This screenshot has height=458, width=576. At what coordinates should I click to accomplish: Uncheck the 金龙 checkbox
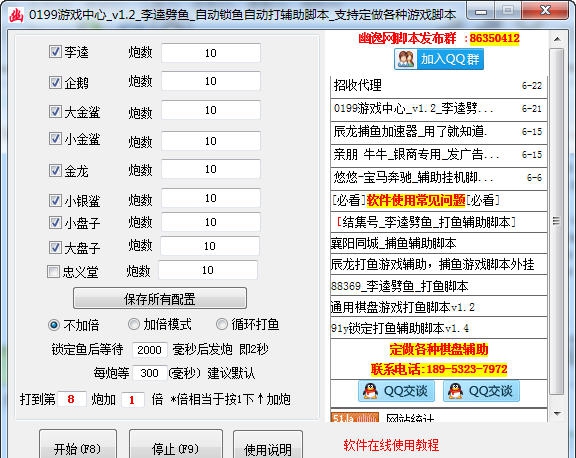(55, 170)
